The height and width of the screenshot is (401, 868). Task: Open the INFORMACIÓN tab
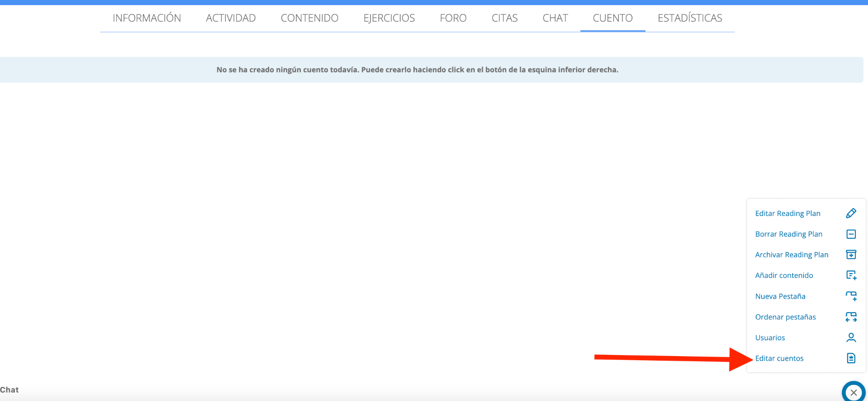[x=147, y=18]
